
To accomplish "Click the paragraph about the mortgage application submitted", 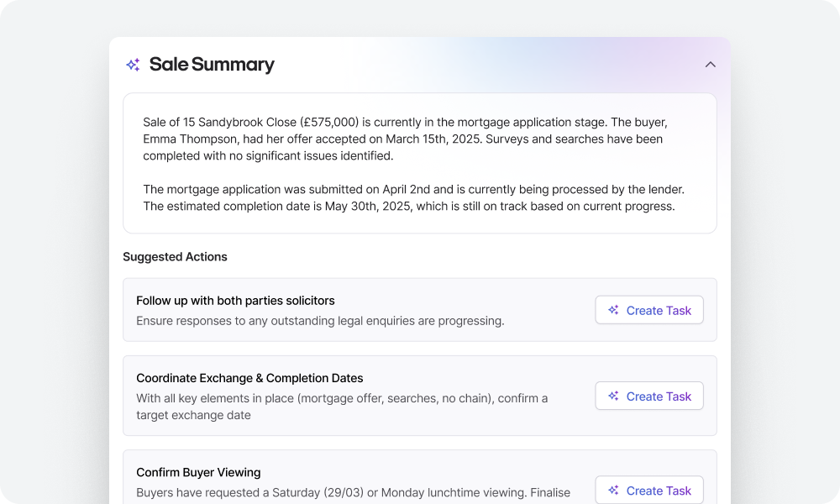I will coord(413,197).
